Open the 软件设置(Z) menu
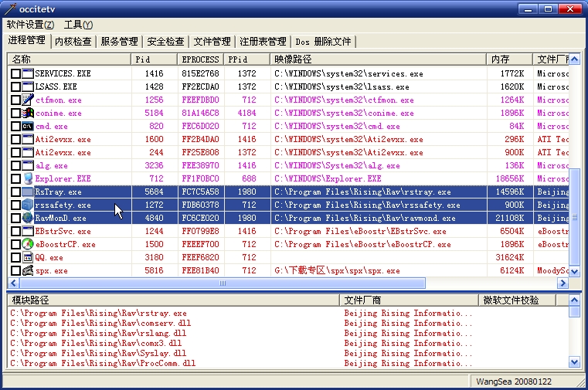The image size is (588, 390). click(x=30, y=25)
